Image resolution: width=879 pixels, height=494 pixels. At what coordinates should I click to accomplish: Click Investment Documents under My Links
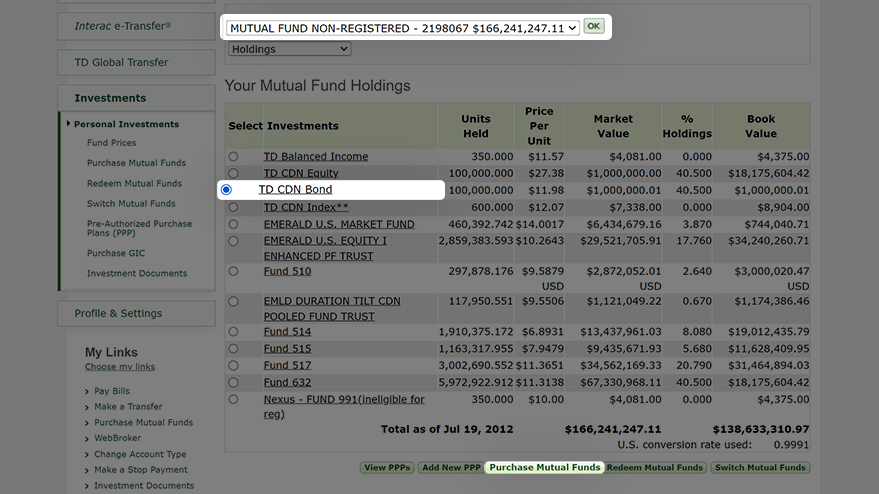click(144, 486)
